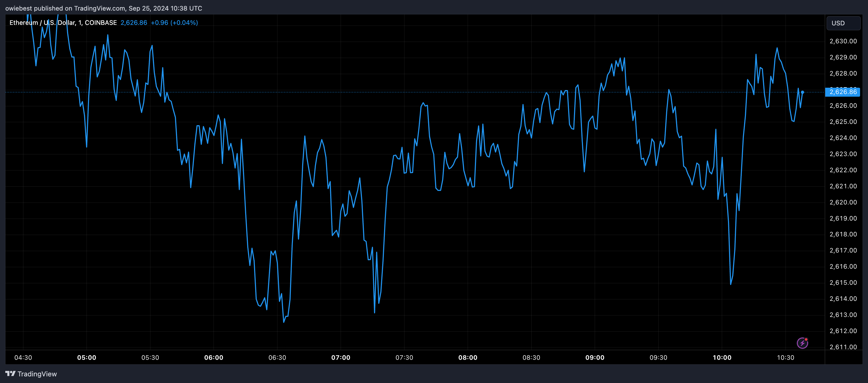Click the 09:00 time axis label
Screen dimensions: 868x383
click(x=595, y=357)
